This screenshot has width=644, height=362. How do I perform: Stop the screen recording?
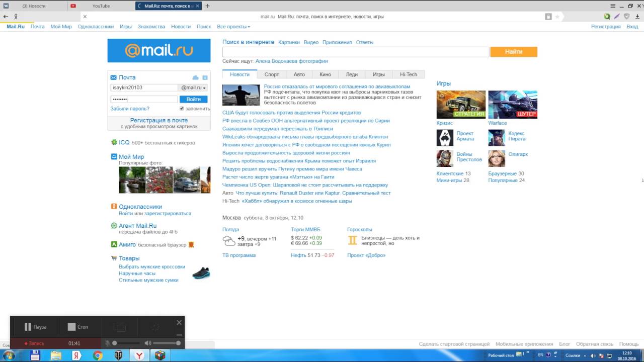click(77, 327)
